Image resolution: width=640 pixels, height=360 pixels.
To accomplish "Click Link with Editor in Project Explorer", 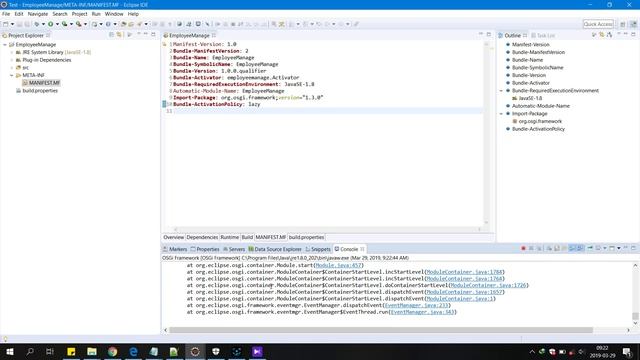I will [119, 35].
